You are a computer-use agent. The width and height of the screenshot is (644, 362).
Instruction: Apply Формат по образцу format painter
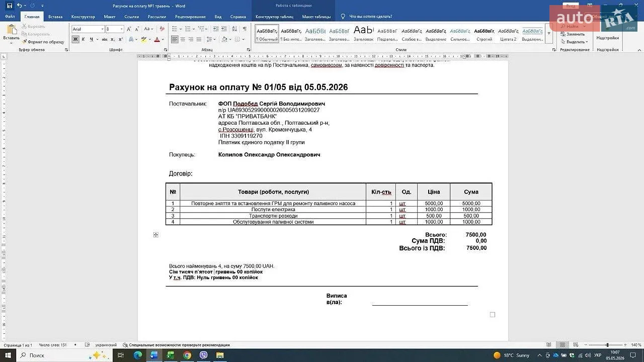(x=43, y=42)
